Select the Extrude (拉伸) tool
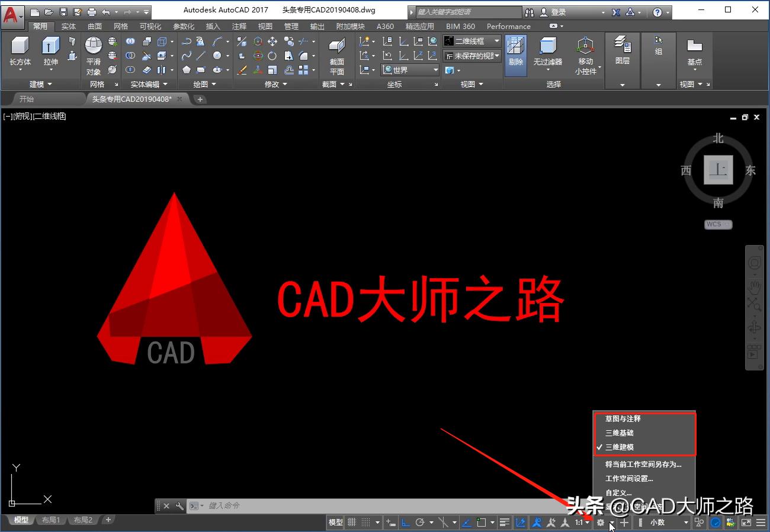770x532 pixels. (x=51, y=52)
